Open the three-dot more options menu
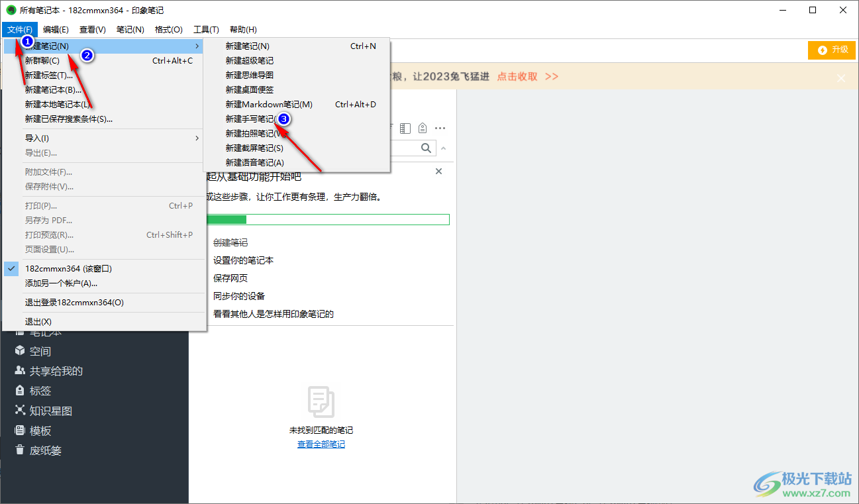859x504 pixels. pos(440,128)
